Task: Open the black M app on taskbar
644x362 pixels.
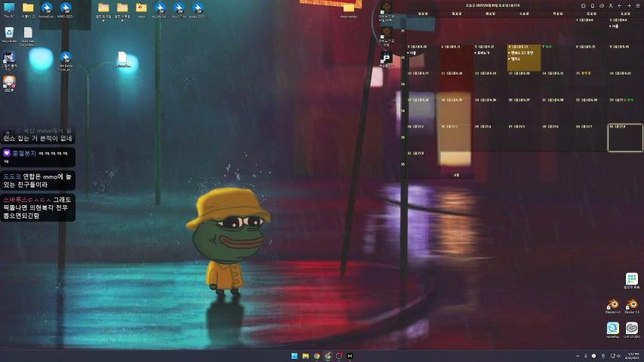Action: tap(350, 356)
